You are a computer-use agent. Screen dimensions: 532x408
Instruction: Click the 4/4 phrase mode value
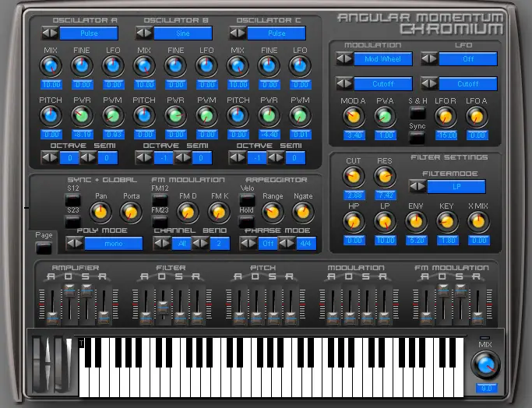click(306, 244)
